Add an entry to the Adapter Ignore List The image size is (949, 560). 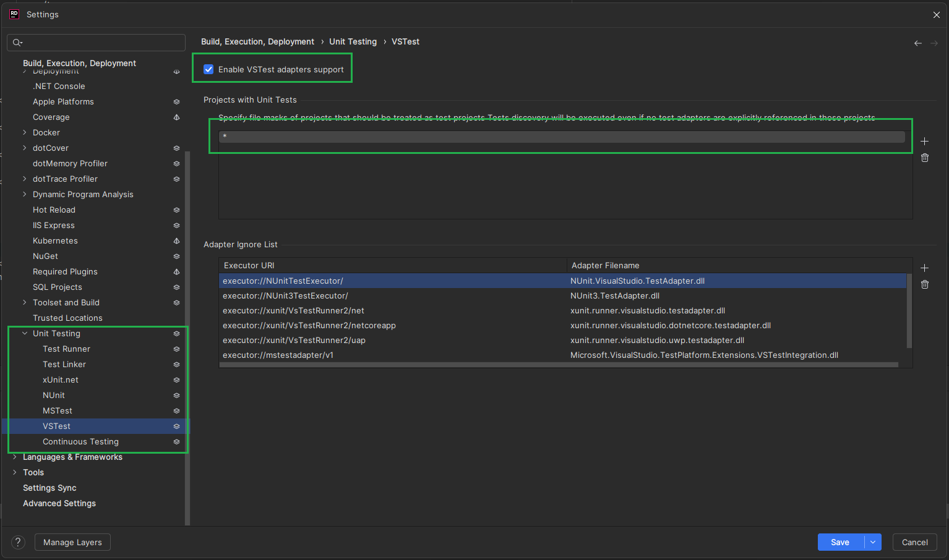click(924, 268)
